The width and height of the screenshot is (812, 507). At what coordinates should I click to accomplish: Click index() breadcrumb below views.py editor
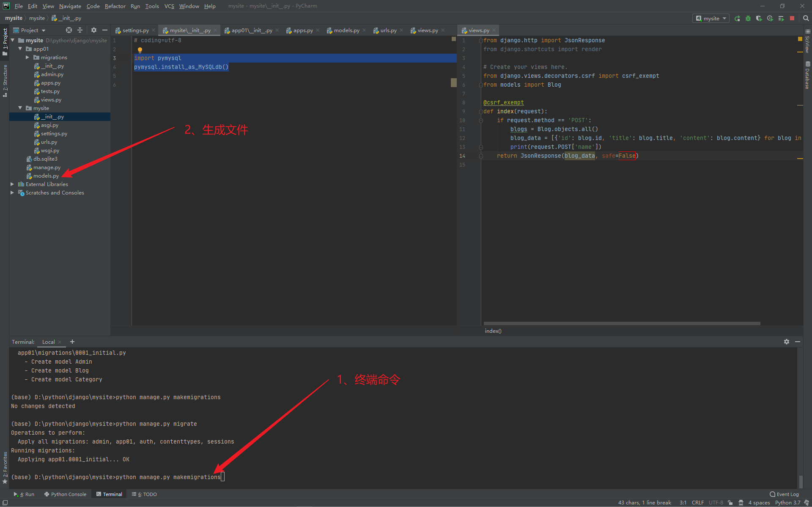[493, 331]
